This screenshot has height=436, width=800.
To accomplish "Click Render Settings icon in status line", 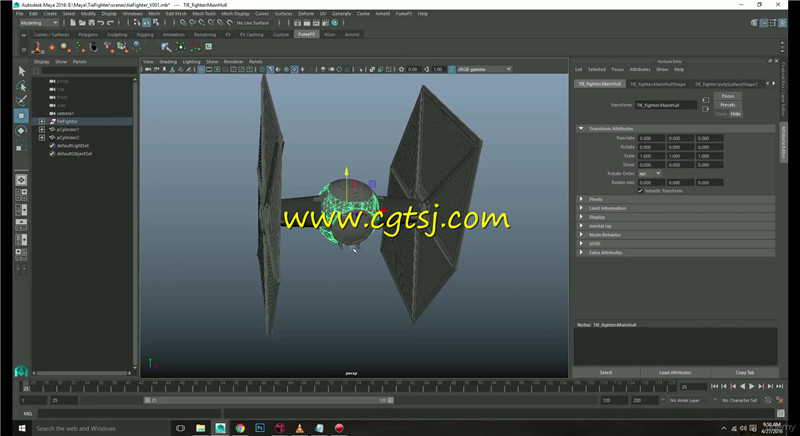I will (325, 23).
